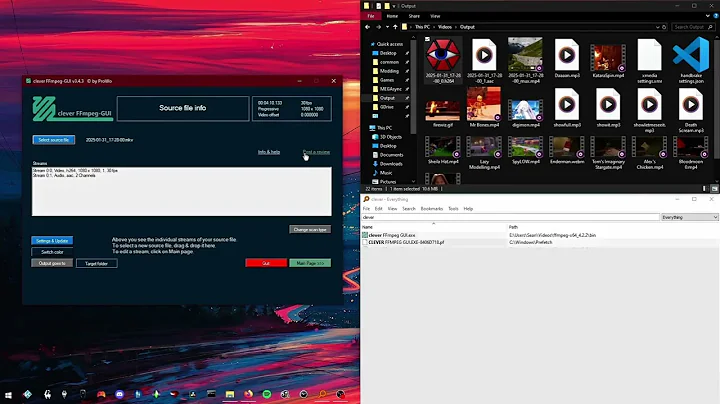The height and width of the screenshot is (404, 720).
Task: Open the Post a review link
Action: pos(316,152)
